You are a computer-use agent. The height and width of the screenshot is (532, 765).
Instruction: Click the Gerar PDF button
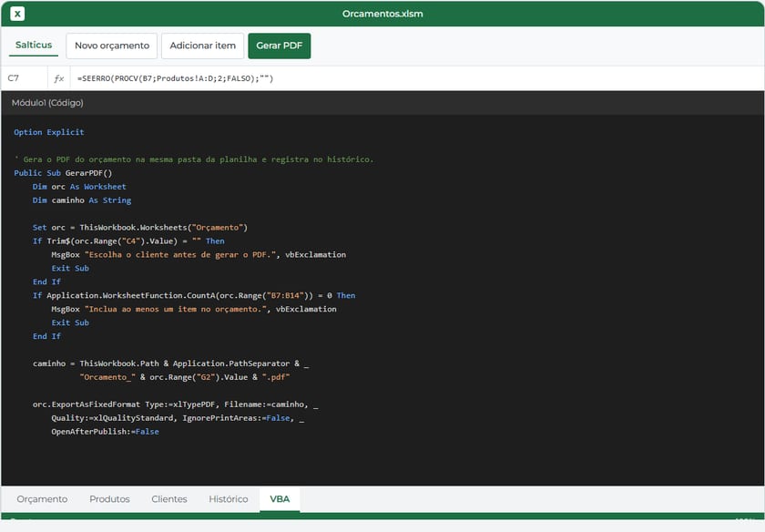(279, 46)
